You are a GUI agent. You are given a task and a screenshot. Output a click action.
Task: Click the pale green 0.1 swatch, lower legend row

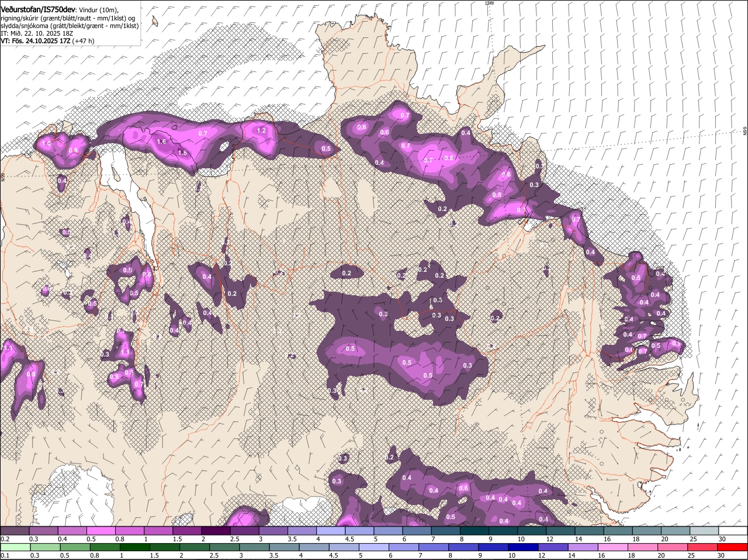[15, 547]
